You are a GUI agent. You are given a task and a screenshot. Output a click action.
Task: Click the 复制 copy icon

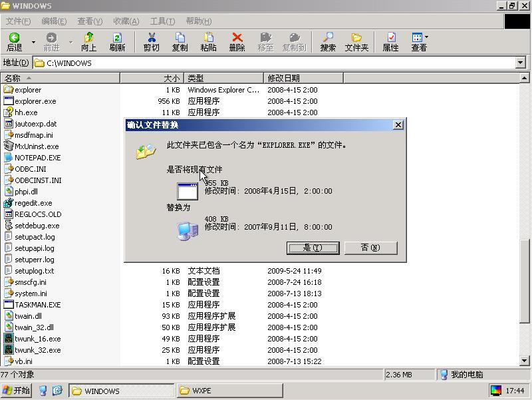point(180,37)
